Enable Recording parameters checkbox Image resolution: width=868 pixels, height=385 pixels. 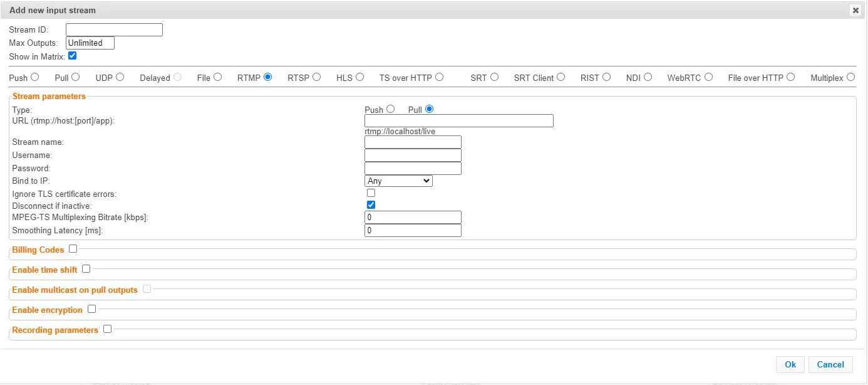click(107, 329)
